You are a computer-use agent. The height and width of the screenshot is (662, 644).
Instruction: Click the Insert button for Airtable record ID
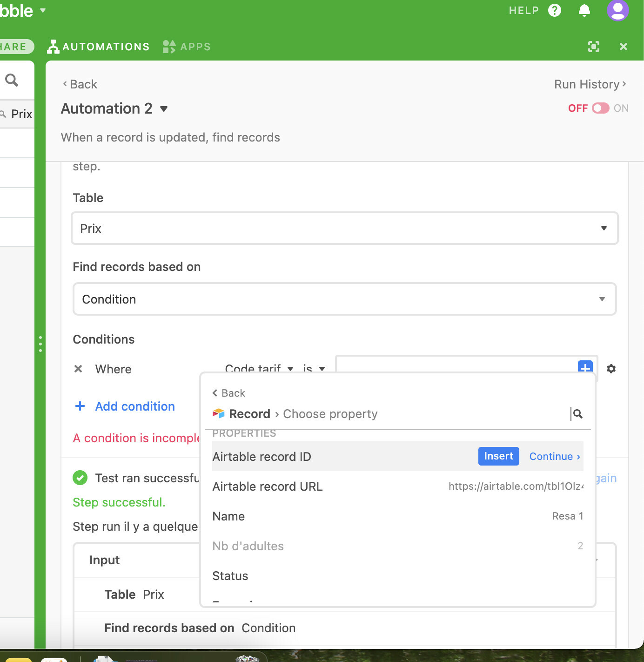point(498,456)
